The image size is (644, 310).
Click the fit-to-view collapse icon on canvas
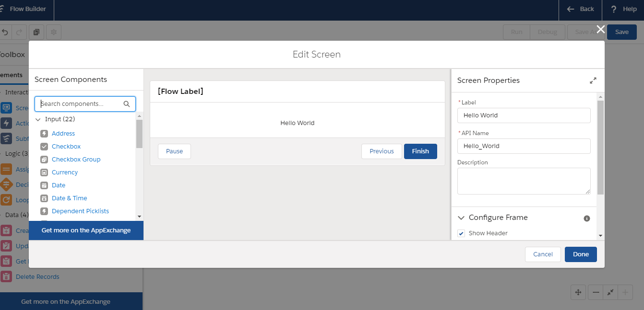[610, 292]
